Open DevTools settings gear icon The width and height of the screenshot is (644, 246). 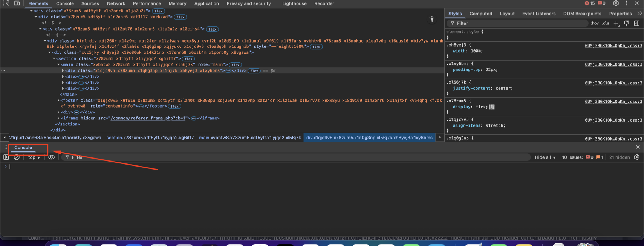pos(616,3)
